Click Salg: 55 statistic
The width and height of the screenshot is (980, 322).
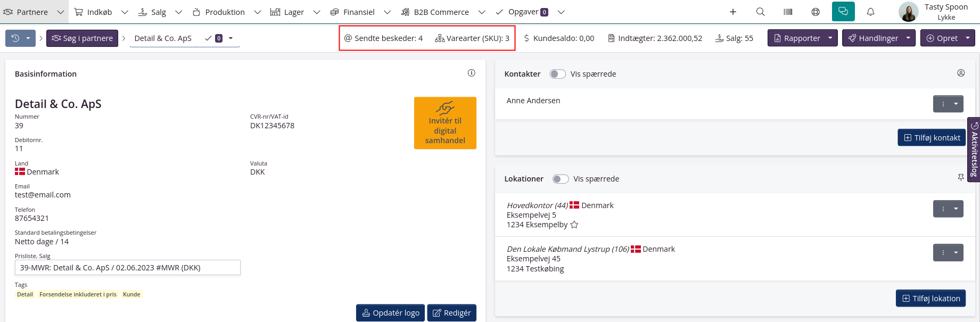pyautogui.click(x=734, y=38)
